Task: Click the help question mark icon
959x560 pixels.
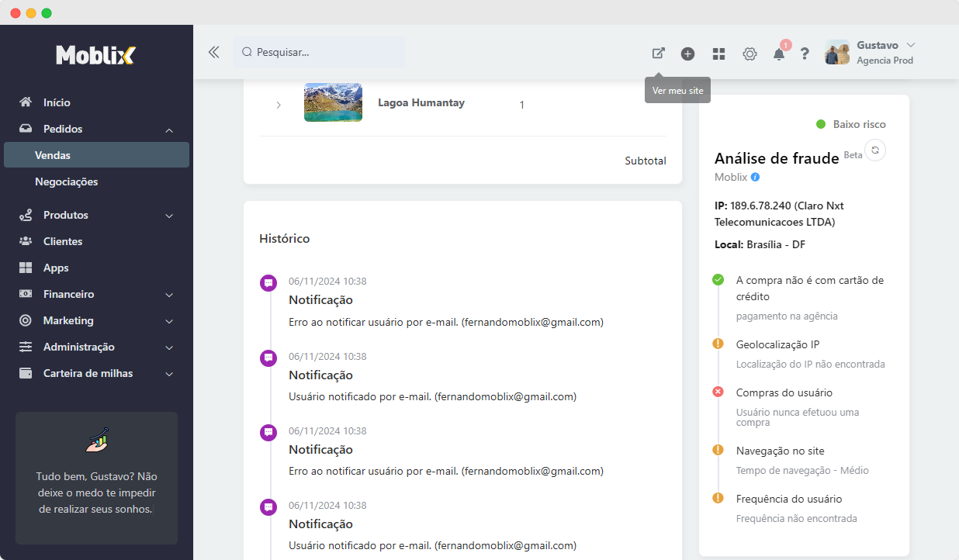Action: 805,54
